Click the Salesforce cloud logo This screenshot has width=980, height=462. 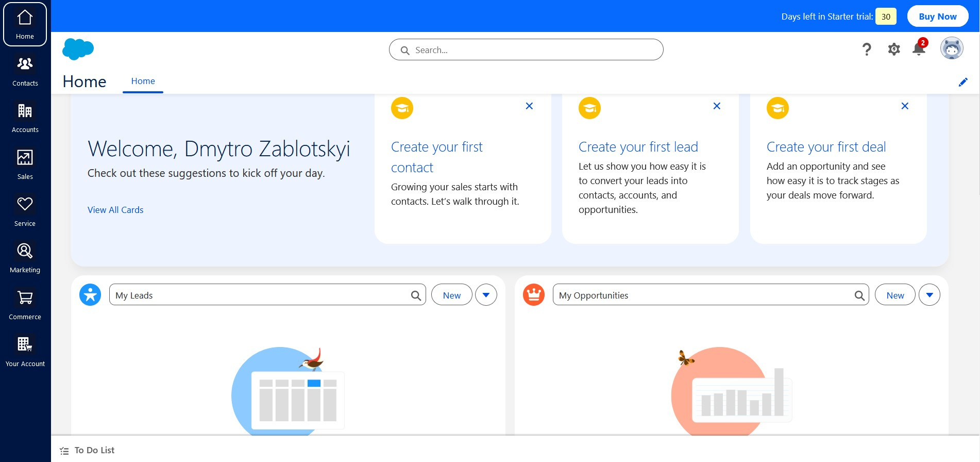(78, 49)
